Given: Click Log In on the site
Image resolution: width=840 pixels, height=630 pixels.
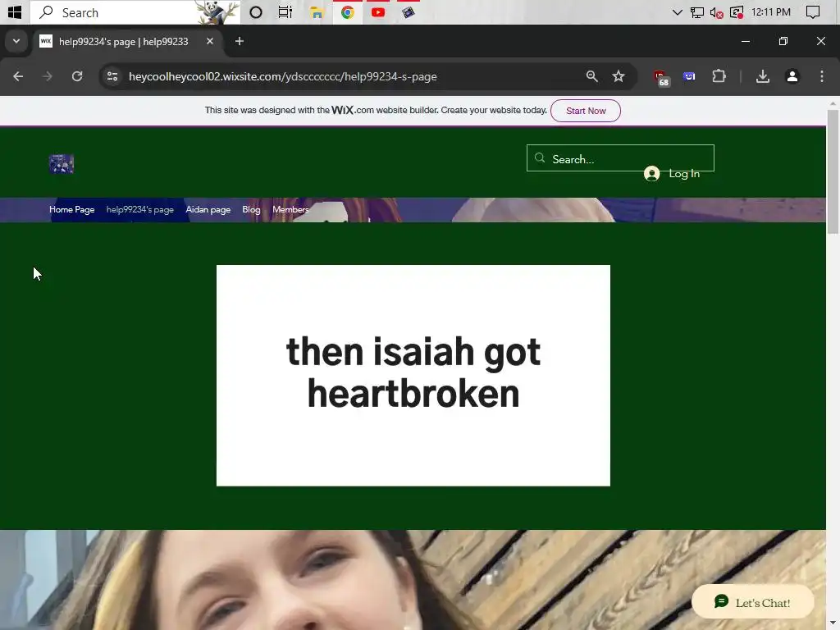Looking at the screenshot, I should tap(684, 174).
